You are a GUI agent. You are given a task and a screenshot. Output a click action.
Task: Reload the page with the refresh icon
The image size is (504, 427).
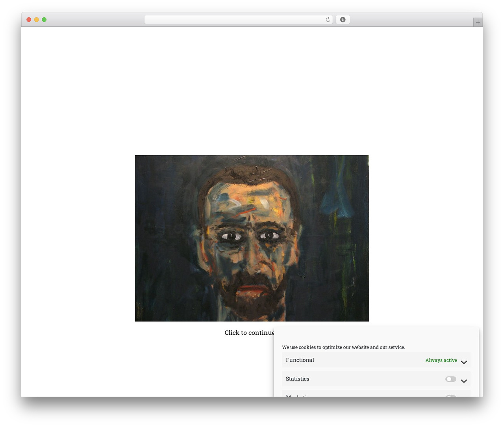click(328, 20)
